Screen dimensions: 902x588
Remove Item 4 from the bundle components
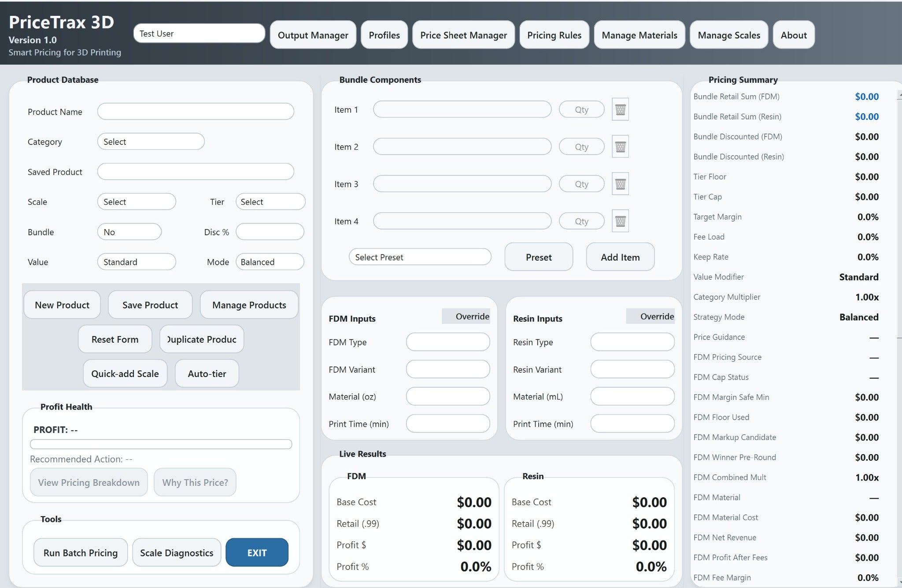[x=620, y=221]
